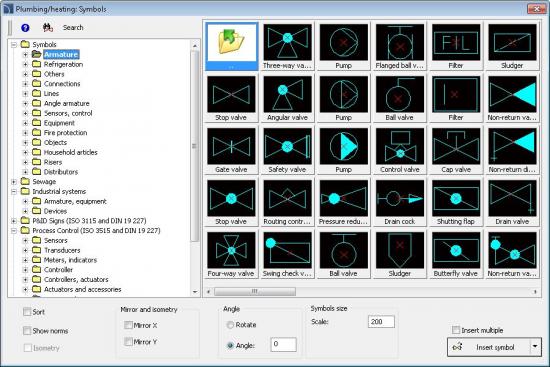Select the Rotate radio button
Image resolution: width=550 pixels, height=367 pixels.
230,325
